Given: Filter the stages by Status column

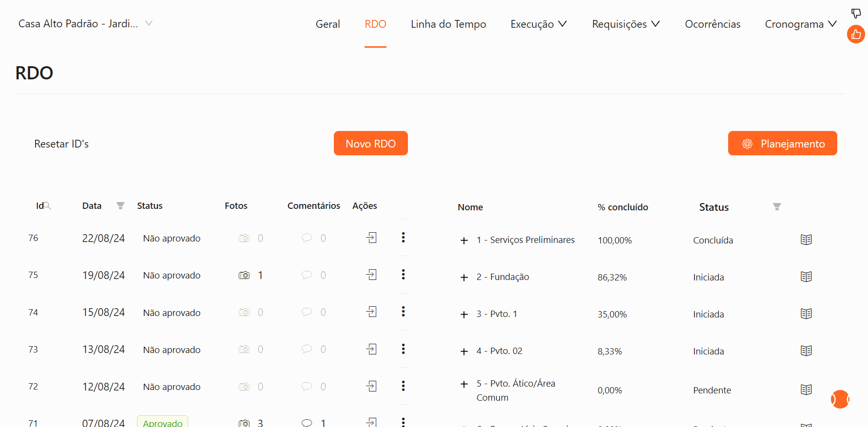Looking at the screenshot, I should click(777, 207).
